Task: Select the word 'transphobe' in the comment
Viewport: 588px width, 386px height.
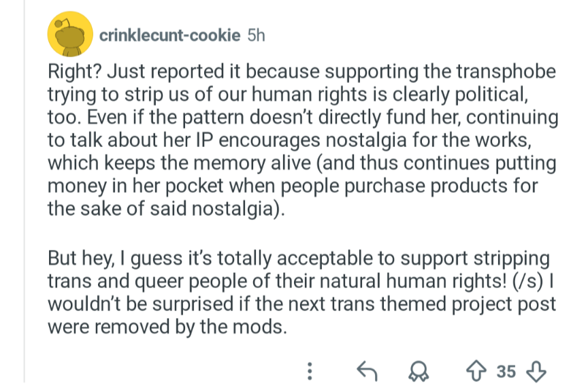Action: click(x=506, y=71)
